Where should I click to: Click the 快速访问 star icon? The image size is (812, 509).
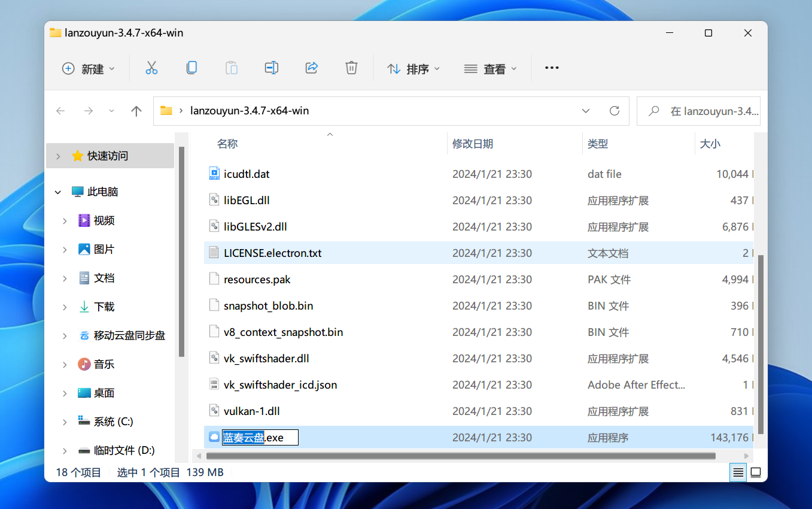pos(77,156)
